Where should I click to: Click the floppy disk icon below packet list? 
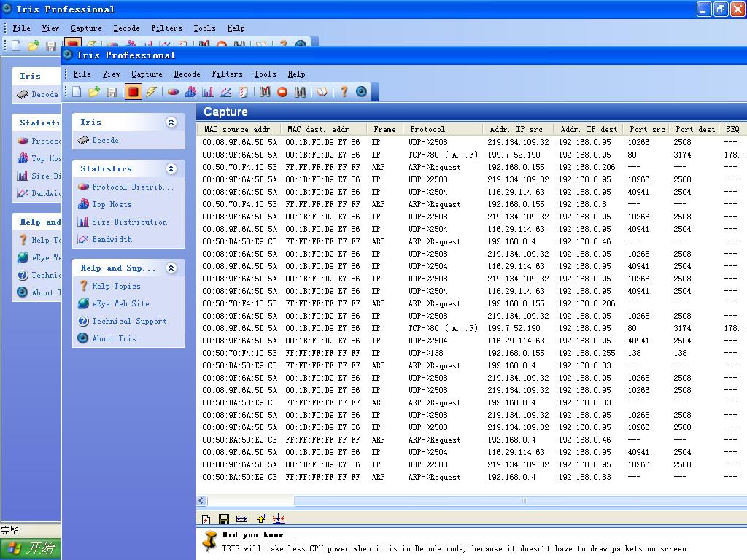[224, 519]
